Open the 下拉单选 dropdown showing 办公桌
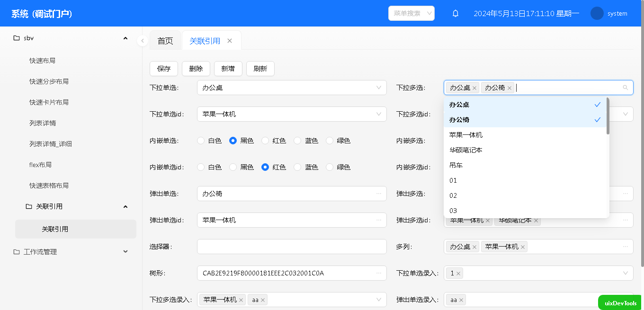This screenshot has width=644, height=310. pos(291,88)
